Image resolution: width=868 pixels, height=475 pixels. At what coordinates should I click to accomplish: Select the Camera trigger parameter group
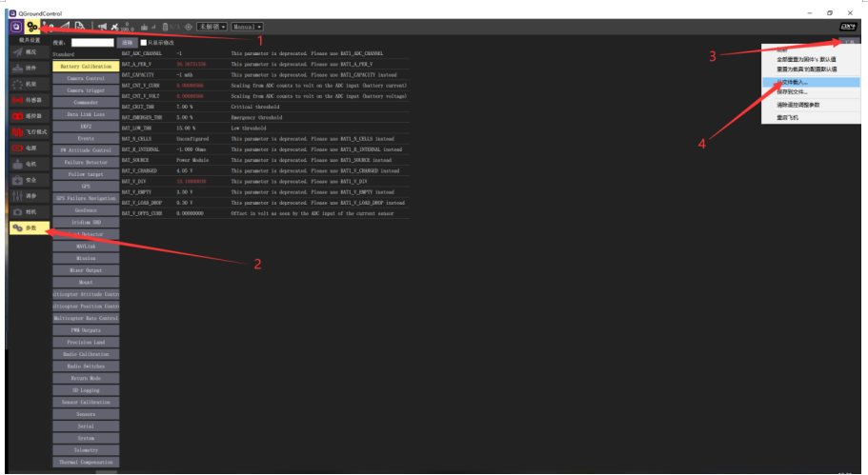tap(86, 90)
